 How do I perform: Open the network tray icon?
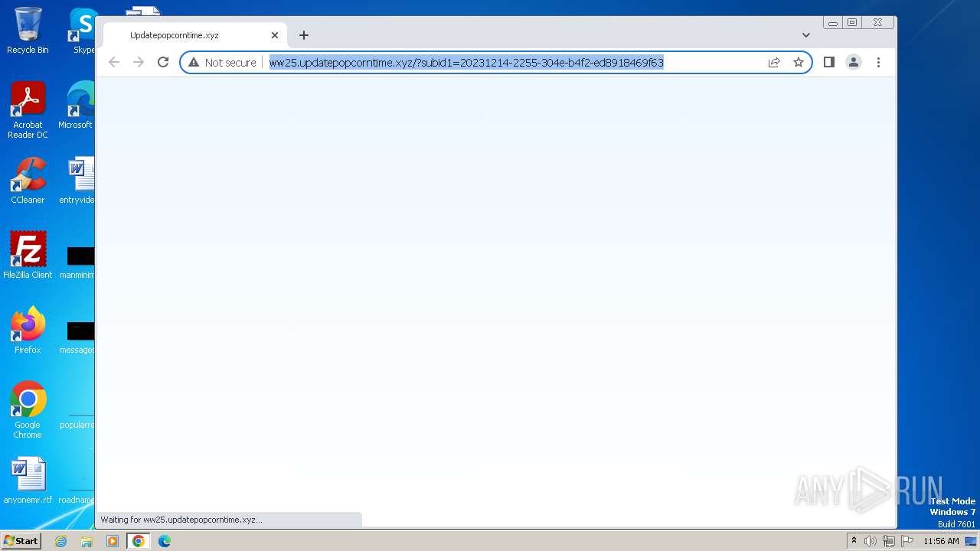[888, 541]
